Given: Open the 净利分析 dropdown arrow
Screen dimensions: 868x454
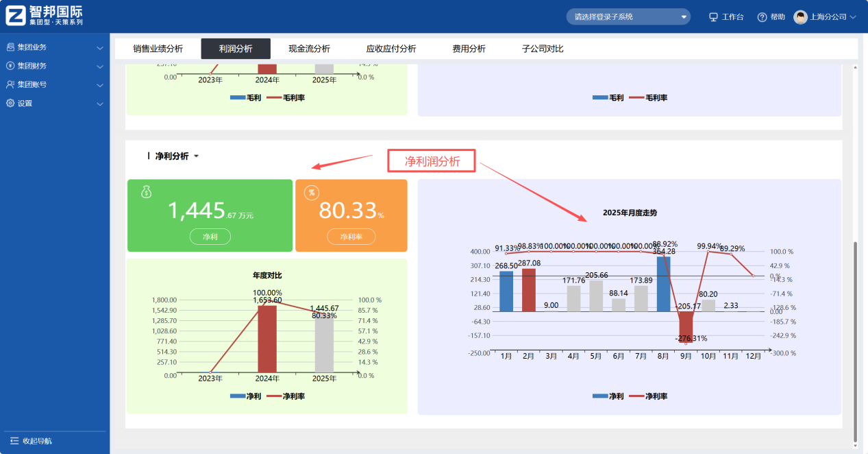Looking at the screenshot, I should click(196, 156).
